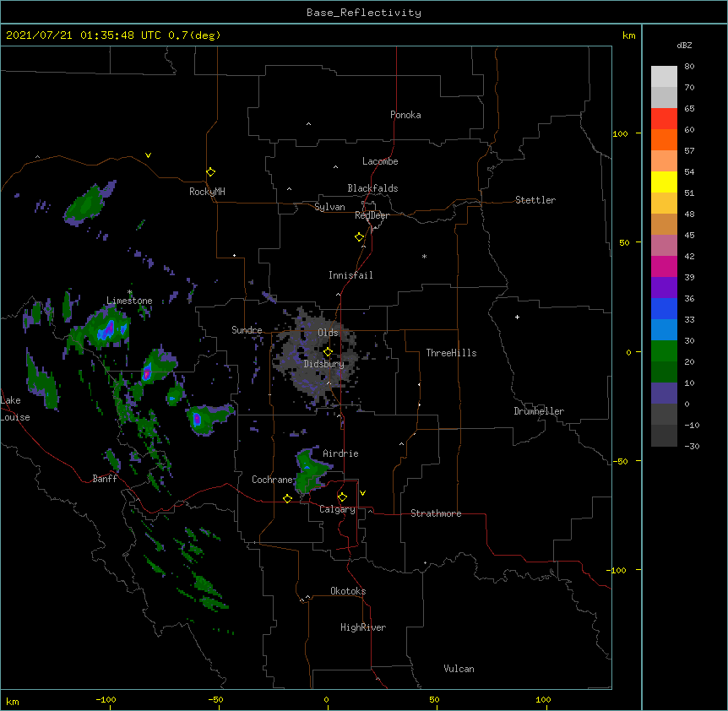Select the bright green 20-30 dBZ legend swatch
The height and width of the screenshot is (711, 728).
click(x=664, y=351)
